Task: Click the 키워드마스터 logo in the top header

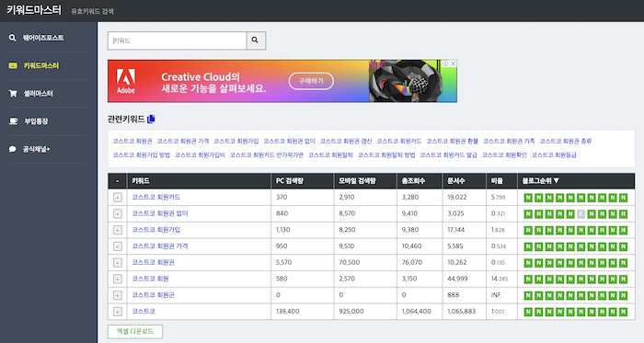Action: (34, 10)
